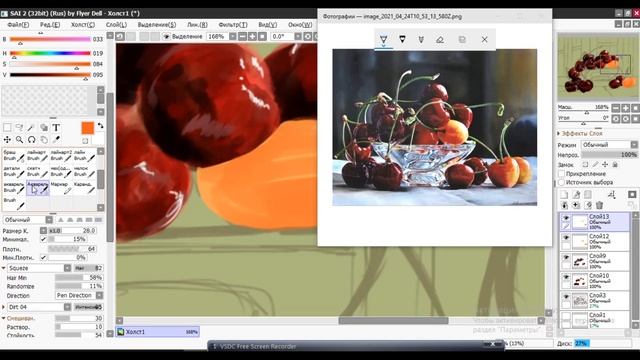Select the lasso selection tool

(x=19, y=128)
